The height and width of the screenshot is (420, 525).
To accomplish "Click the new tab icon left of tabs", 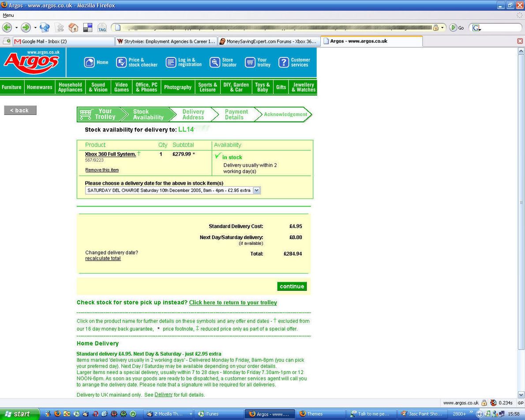I will click(7, 41).
